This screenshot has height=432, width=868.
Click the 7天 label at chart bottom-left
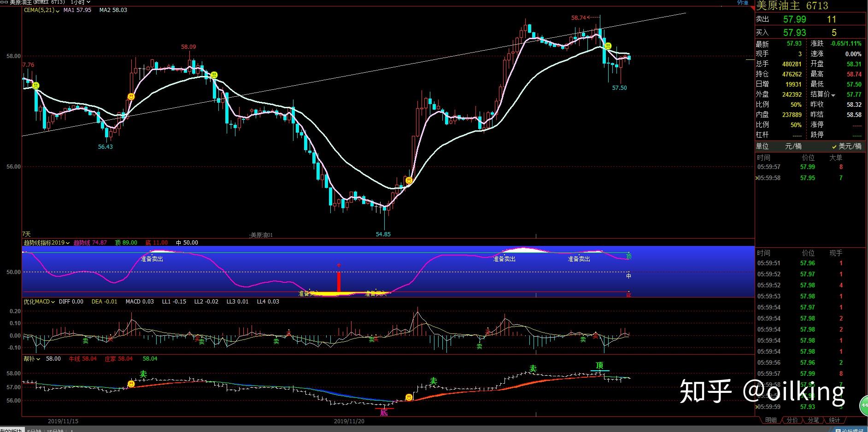(26, 234)
